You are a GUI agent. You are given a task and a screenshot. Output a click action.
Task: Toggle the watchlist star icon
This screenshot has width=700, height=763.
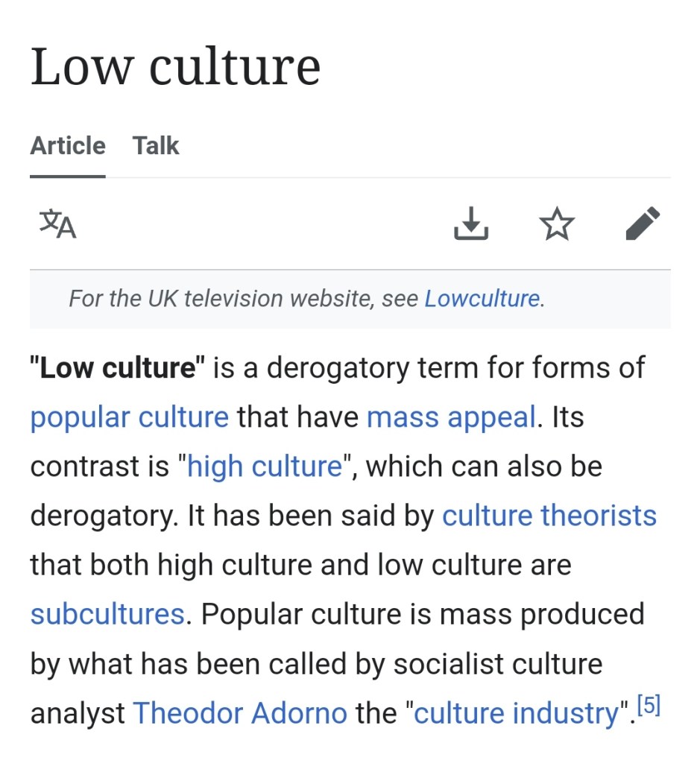pyautogui.click(x=557, y=224)
